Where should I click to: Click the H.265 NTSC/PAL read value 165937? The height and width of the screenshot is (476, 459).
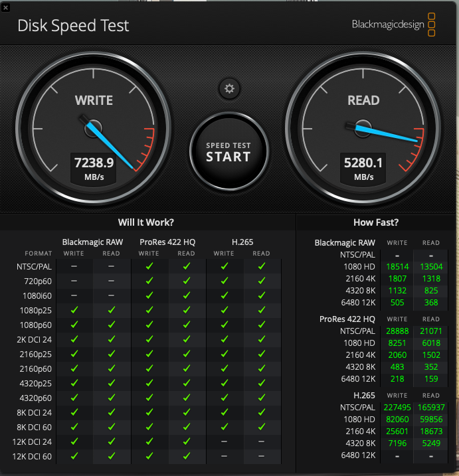click(431, 408)
